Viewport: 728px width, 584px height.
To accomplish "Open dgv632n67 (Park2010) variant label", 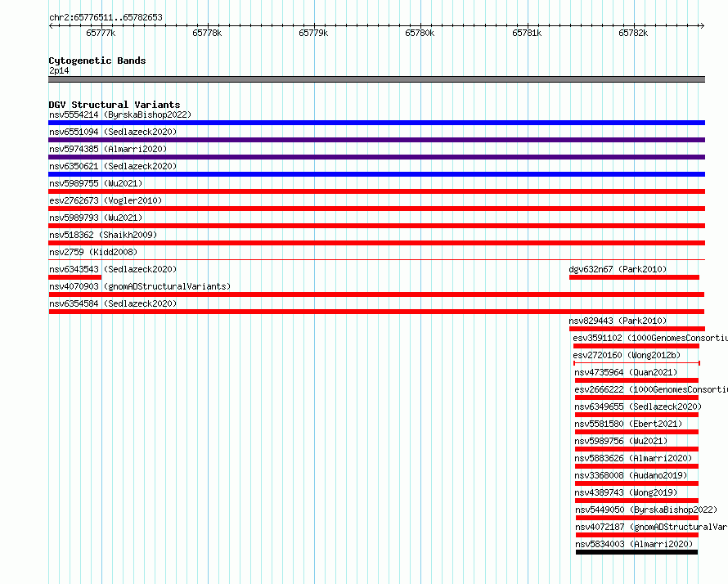I will 618,269.
